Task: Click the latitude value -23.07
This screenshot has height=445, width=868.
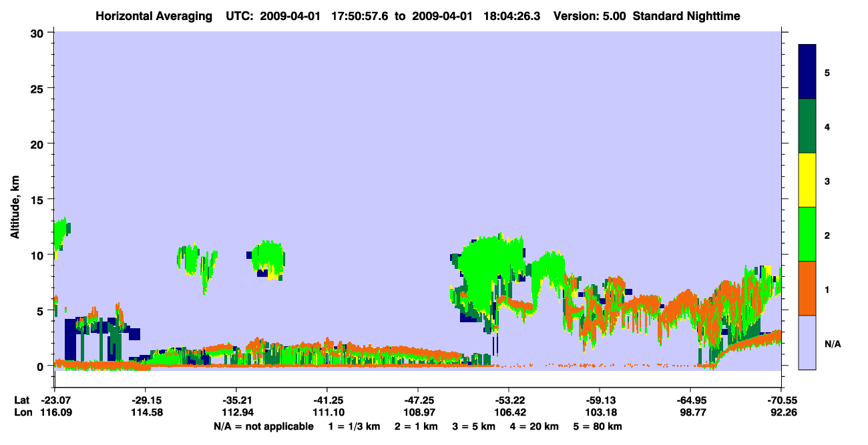Action: pyautogui.click(x=54, y=400)
